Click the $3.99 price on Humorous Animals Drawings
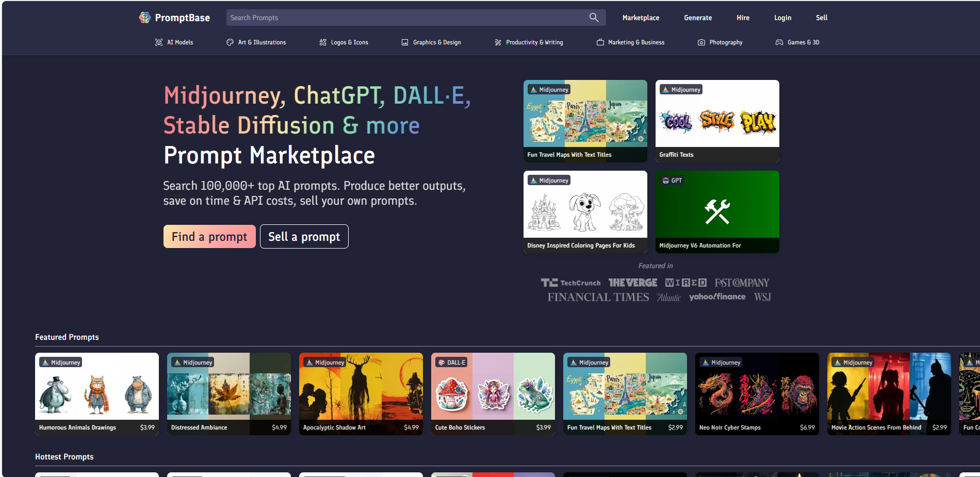This screenshot has width=980, height=477. tap(147, 427)
